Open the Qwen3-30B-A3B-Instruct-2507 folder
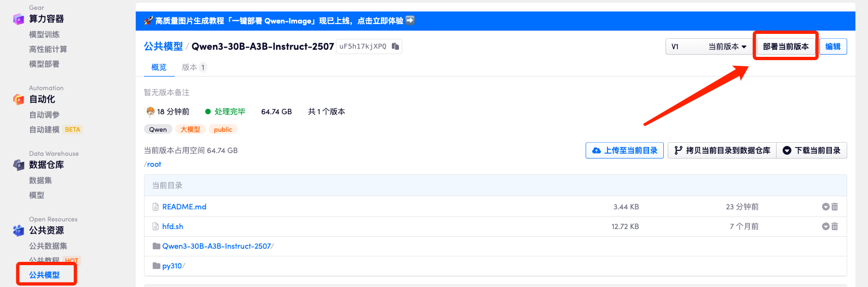Image resolution: width=868 pixels, height=287 pixels. click(x=218, y=246)
